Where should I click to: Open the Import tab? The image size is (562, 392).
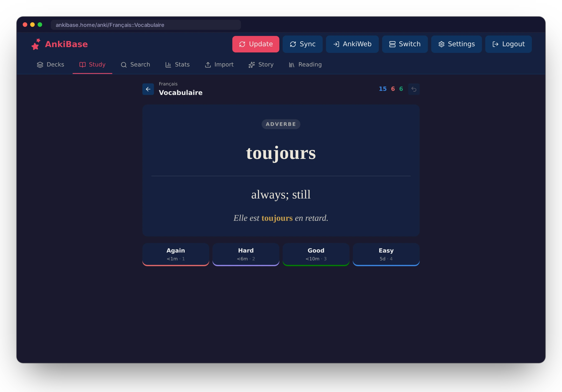point(219,65)
